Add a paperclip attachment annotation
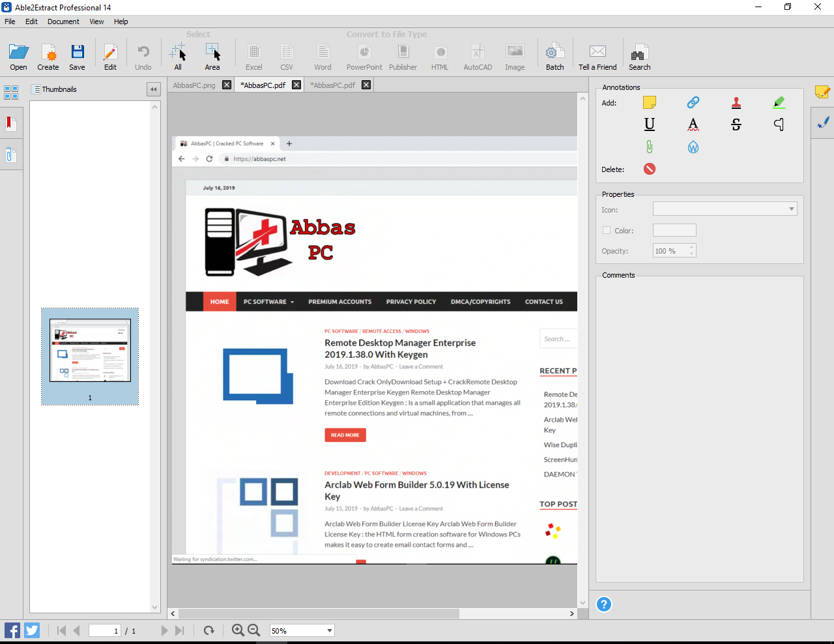Viewport: 834px width, 644px height. 650,147
